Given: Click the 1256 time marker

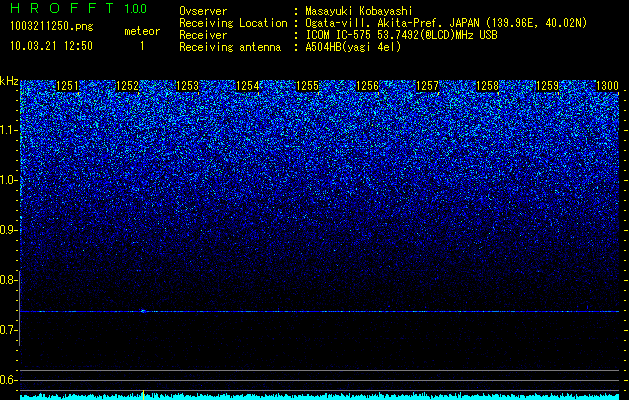Looking at the screenshot, I should click(367, 86).
